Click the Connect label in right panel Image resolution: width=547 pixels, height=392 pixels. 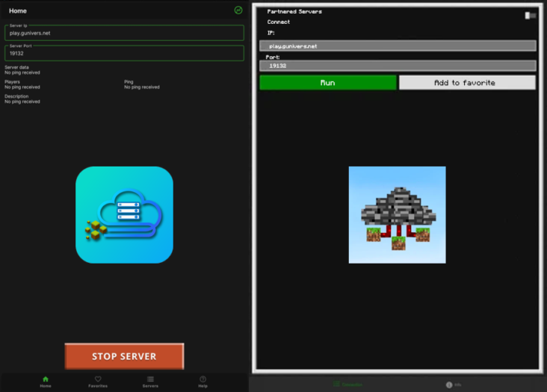point(279,22)
